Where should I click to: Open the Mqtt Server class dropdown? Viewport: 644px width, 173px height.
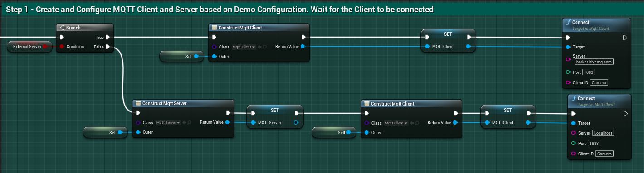(x=168, y=122)
